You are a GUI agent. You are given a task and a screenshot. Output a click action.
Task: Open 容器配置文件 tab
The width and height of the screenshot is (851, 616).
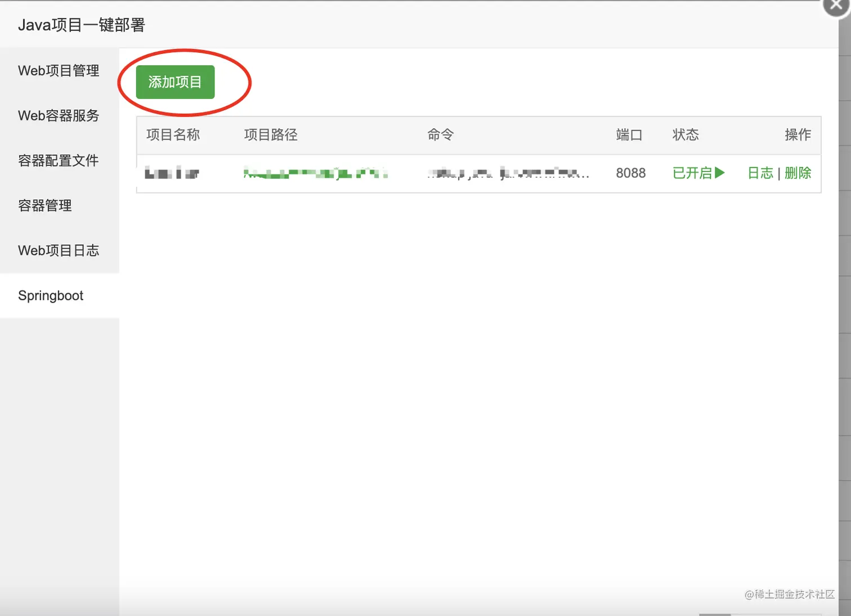(59, 161)
